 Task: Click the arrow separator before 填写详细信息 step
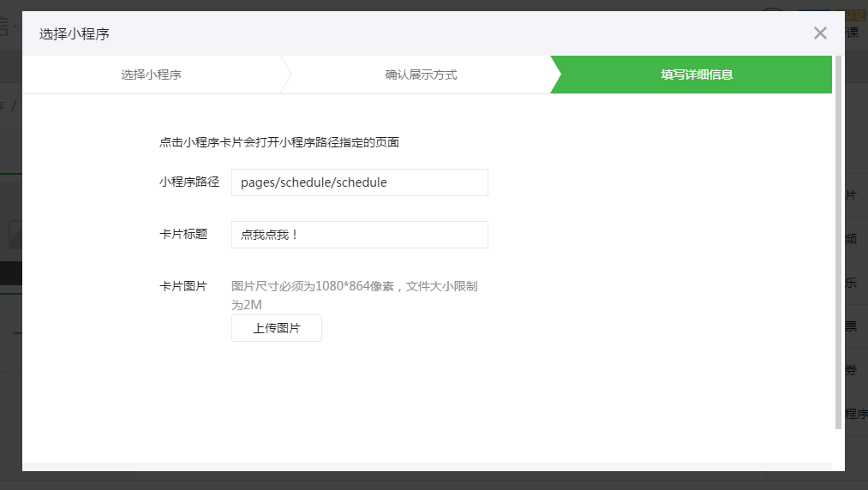(555, 75)
